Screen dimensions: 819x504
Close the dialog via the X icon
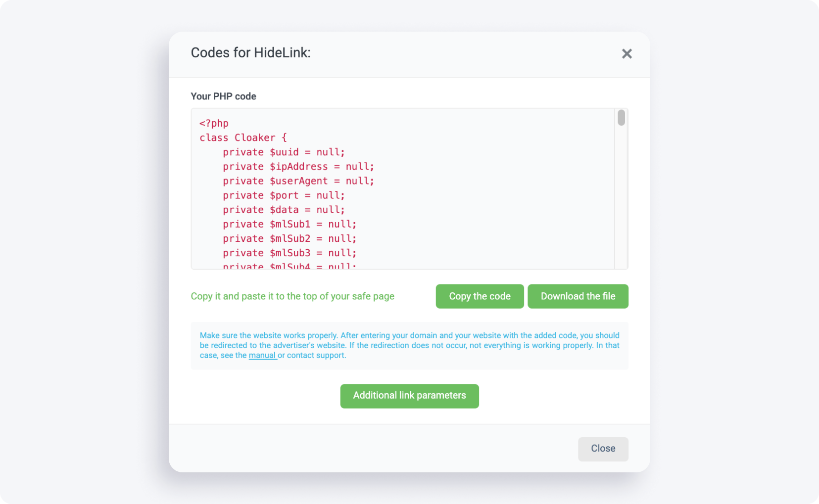click(x=626, y=53)
